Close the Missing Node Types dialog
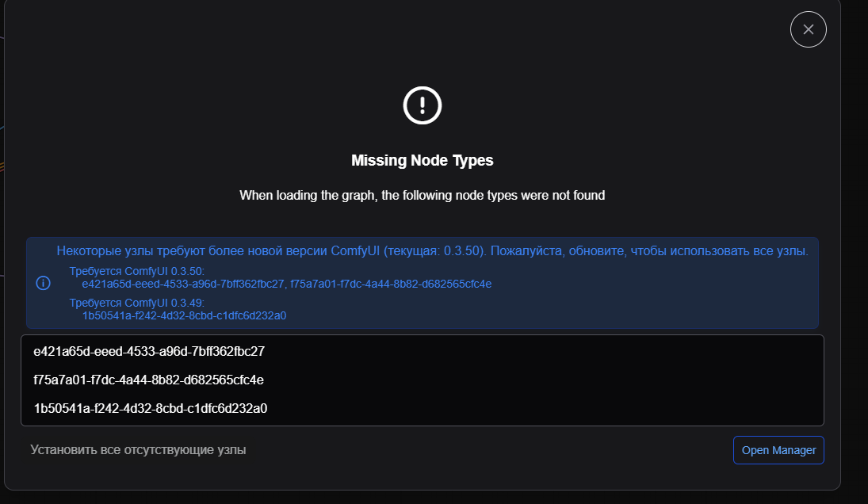Image resolution: width=868 pixels, height=504 pixels. [x=808, y=29]
